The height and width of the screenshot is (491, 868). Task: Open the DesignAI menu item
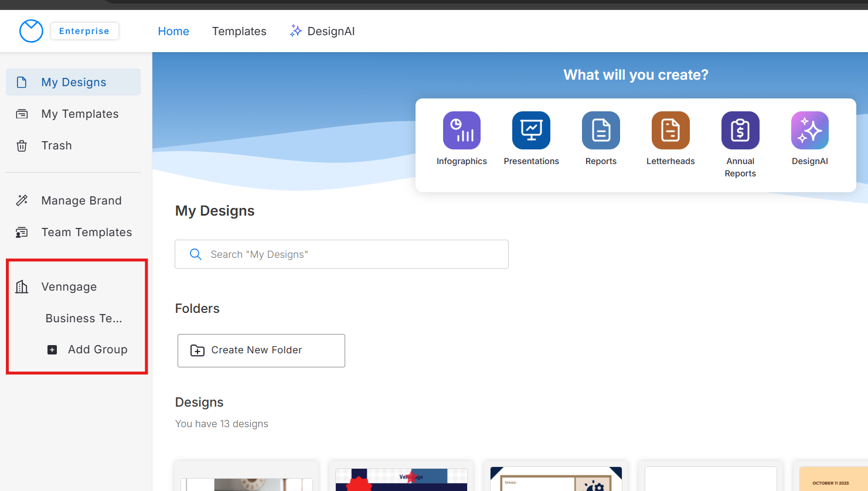(322, 31)
